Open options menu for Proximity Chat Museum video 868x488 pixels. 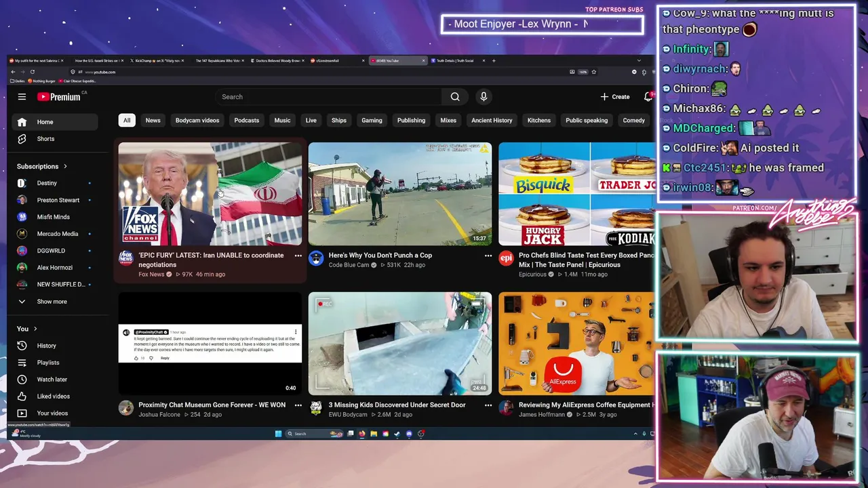coord(298,405)
